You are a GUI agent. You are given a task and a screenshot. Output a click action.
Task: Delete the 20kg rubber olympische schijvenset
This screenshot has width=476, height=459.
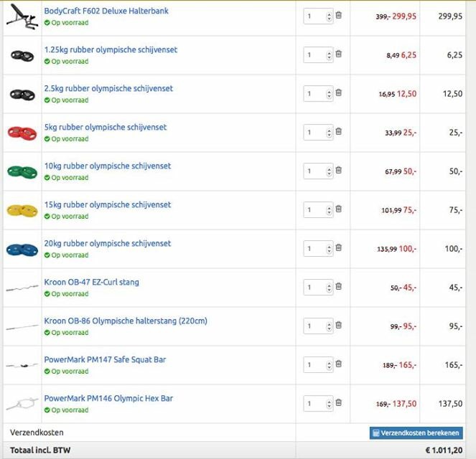click(x=339, y=247)
